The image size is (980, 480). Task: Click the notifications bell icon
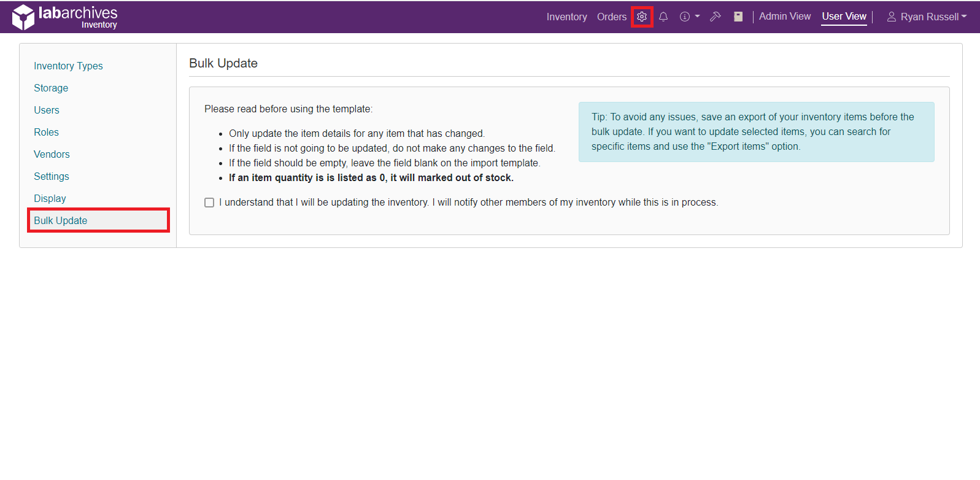663,17
